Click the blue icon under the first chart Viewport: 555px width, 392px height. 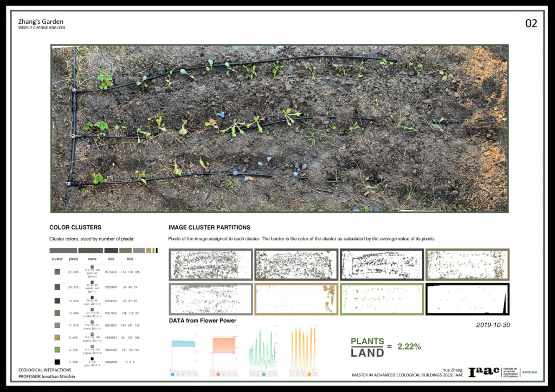[172, 374]
